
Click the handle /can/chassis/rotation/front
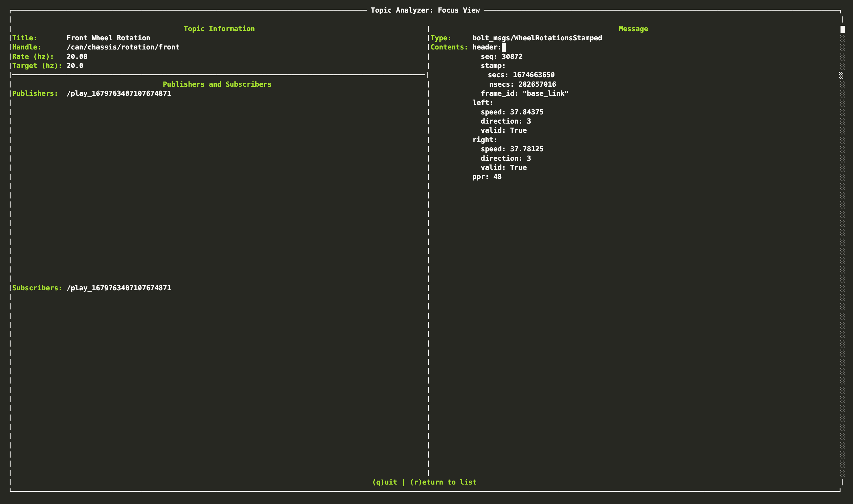[x=123, y=47]
